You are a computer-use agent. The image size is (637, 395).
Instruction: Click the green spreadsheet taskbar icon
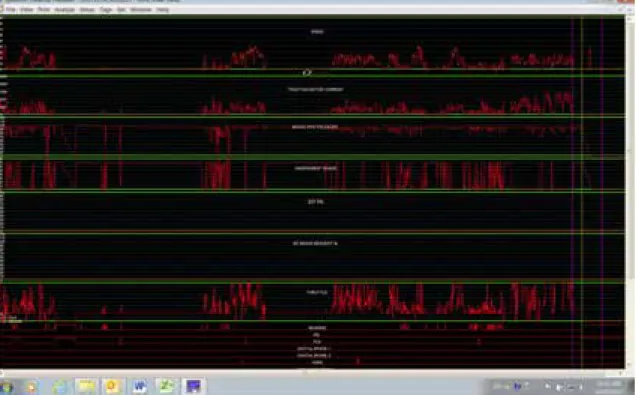coord(166,386)
